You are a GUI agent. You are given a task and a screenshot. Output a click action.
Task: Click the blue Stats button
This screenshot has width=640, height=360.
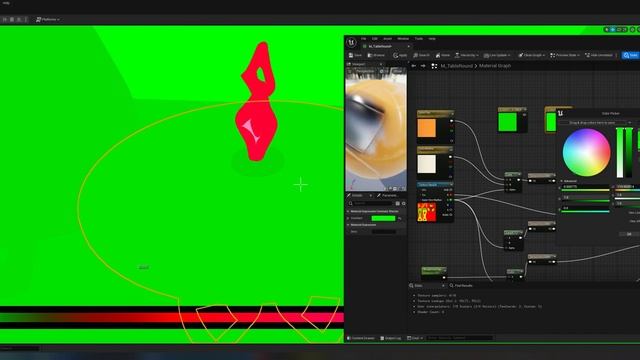point(630,55)
